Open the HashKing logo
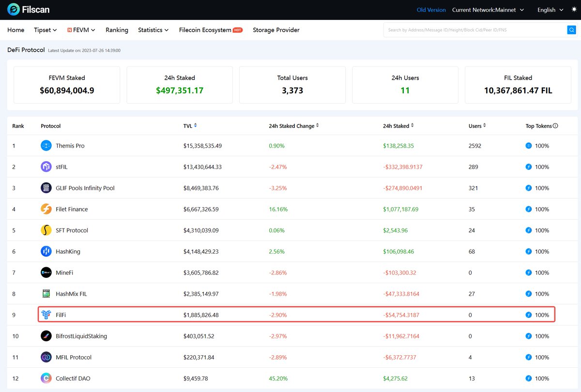 [x=46, y=252]
